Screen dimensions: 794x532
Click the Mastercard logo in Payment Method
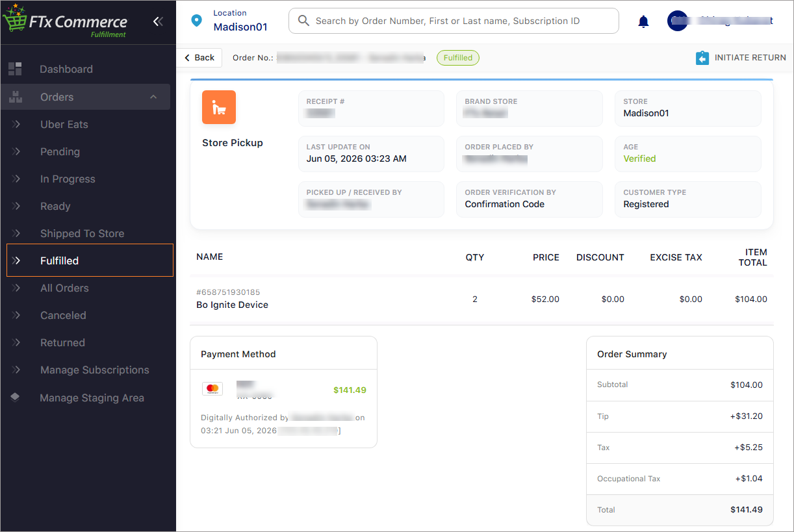[x=212, y=389]
